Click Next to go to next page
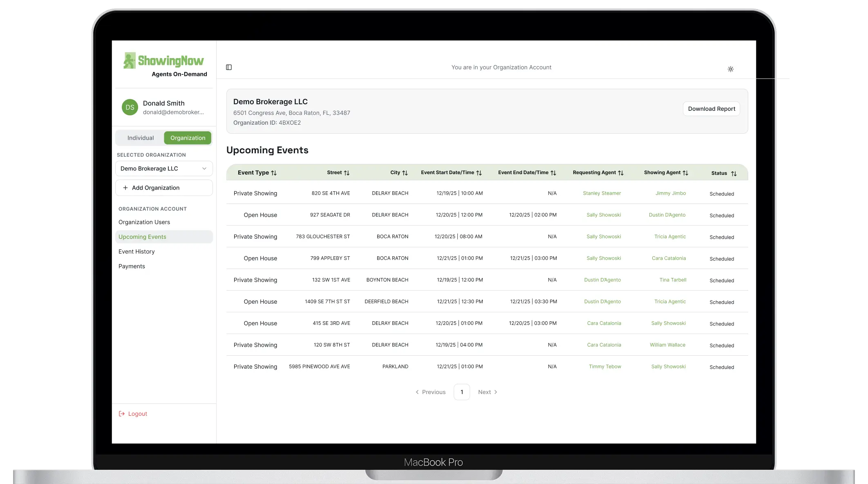The width and height of the screenshot is (868, 484). (x=485, y=392)
